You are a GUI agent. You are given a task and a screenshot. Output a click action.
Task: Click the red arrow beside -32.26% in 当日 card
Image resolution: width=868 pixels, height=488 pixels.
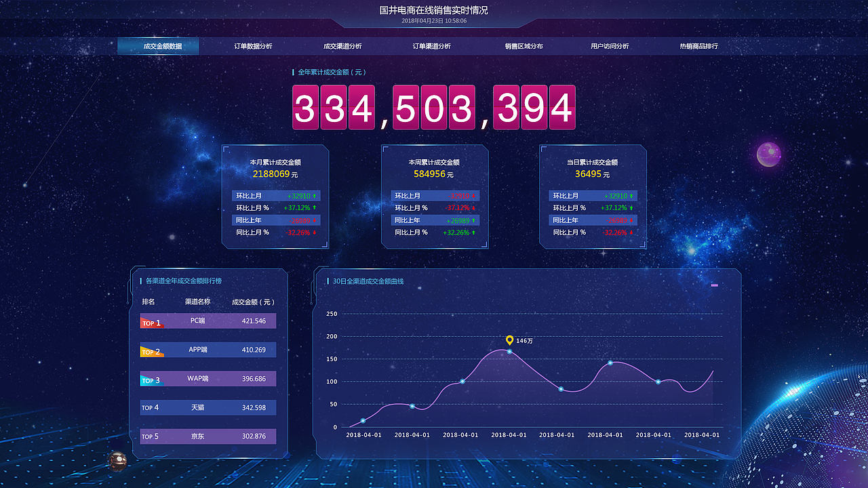click(631, 232)
